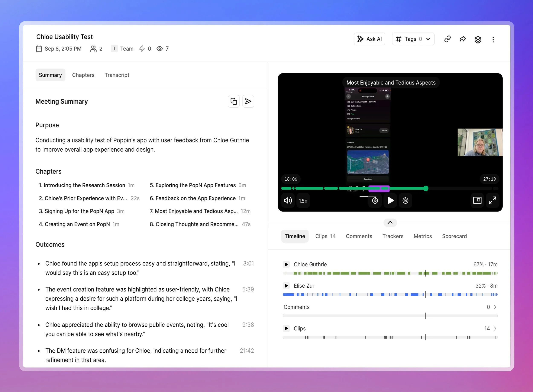Collapse the video panel with the chevron

pos(390,223)
